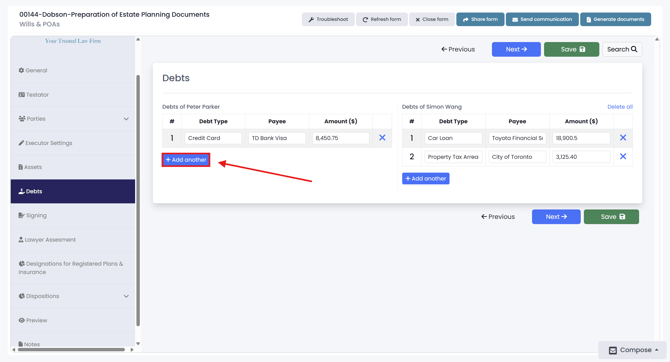Click the Your Trusted Law Firm logo
Screen dimensions: 670x362
tap(73, 41)
